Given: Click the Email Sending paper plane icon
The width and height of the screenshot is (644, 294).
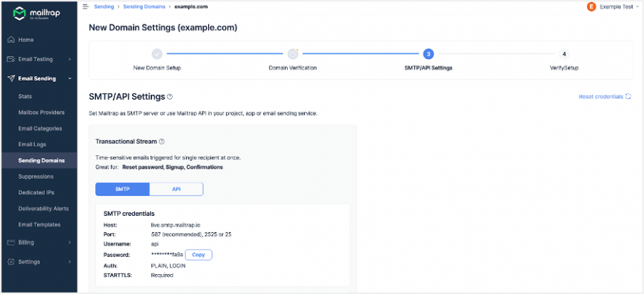Looking at the screenshot, I should coord(11,78).
